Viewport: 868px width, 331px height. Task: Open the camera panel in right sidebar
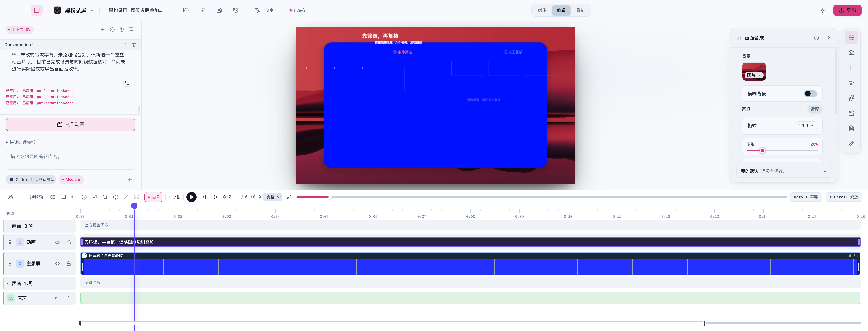coord(851,53)
